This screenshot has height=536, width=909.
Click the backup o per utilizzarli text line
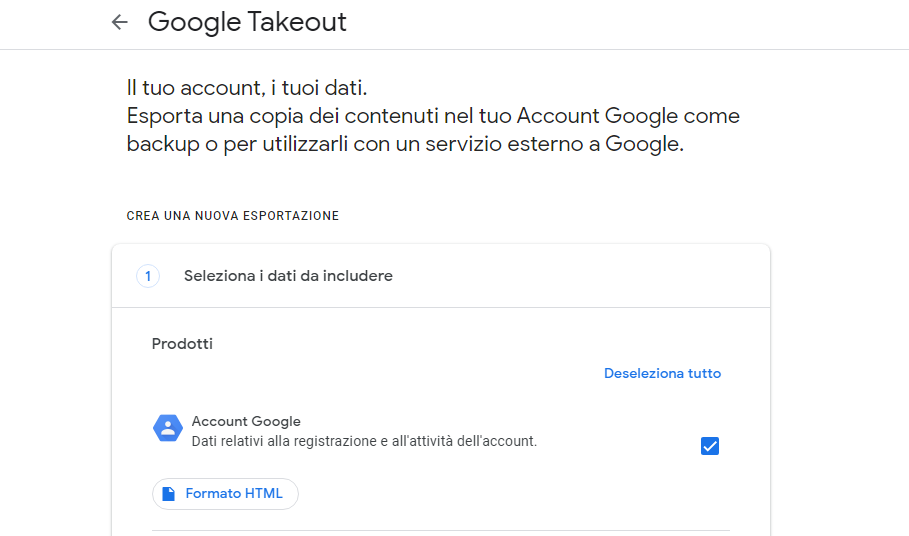[405, 144]
